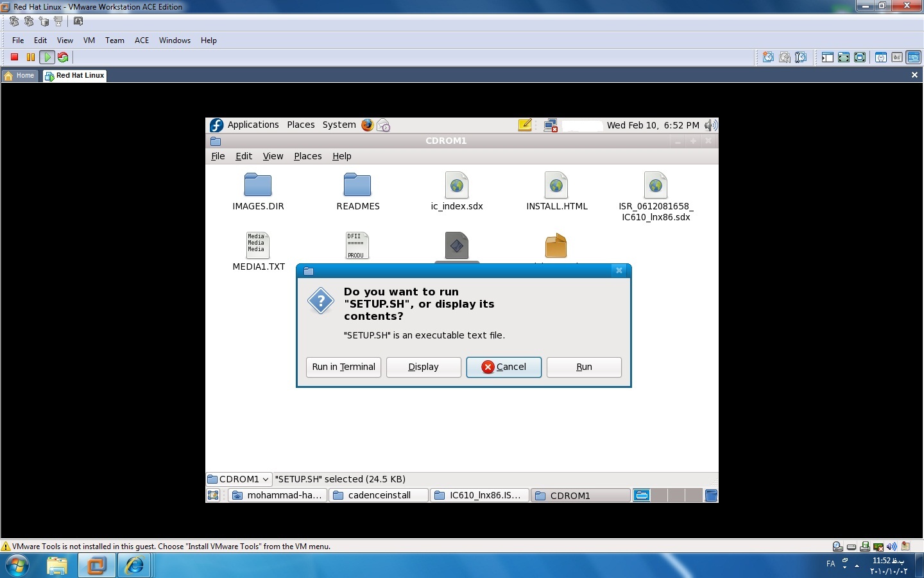The width and height of the screenshot is (924, 578).
Task: Switch to IC610_lnx86.IS... window in taskbar
Action: click(480, 495)
